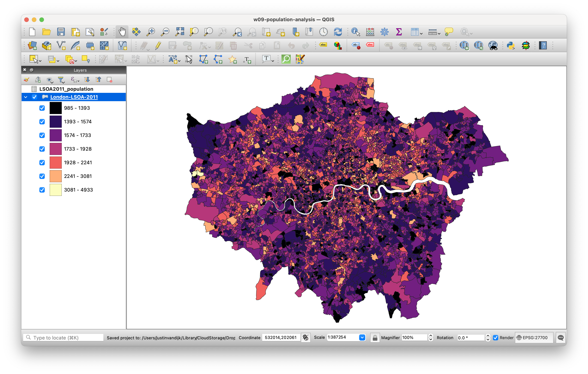Open the Scale dropdown

[362, 337]
